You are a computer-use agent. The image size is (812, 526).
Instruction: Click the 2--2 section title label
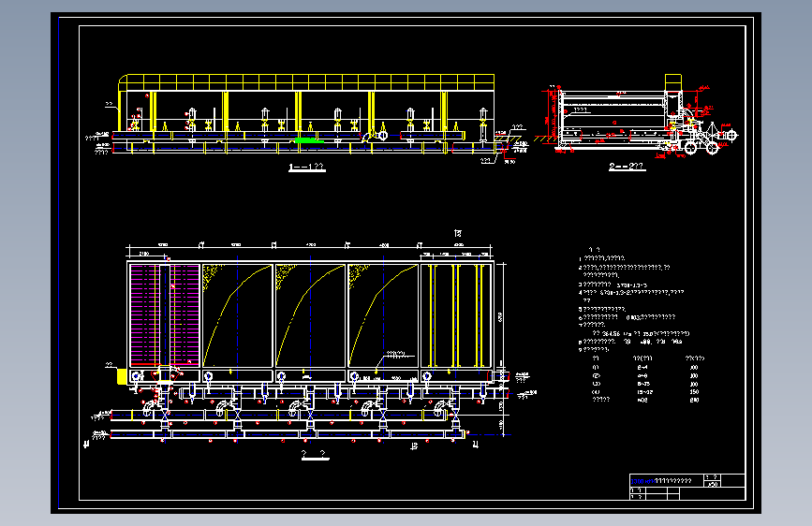(x=627, y=167)
